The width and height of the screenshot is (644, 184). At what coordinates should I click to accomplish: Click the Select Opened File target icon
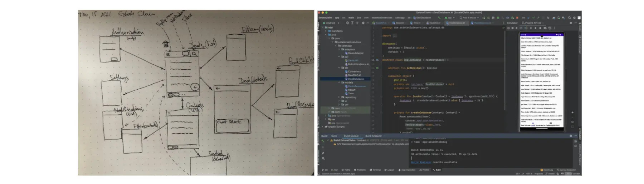[347, 23]
